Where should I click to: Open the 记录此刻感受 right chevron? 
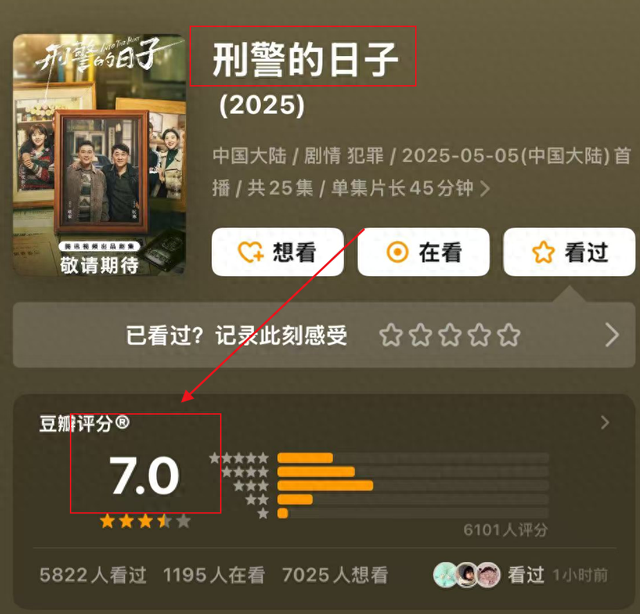[x=612, y=335]
